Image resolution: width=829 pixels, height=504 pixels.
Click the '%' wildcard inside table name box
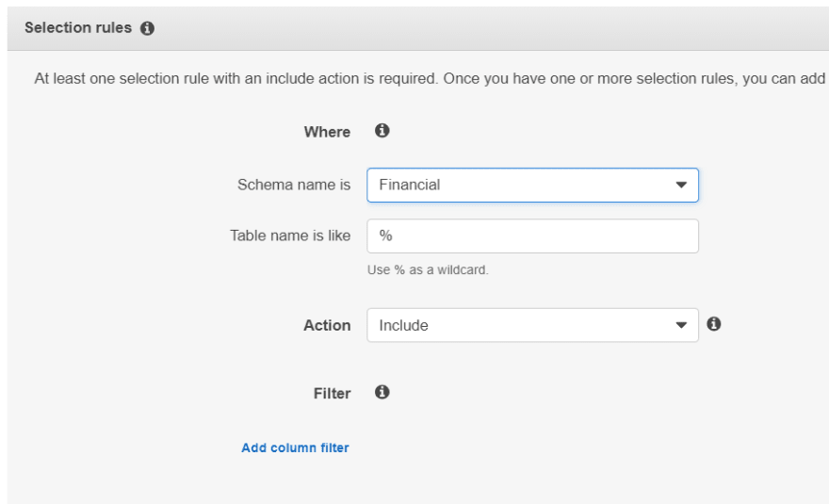pyautogui.click(x=385, y=236)
